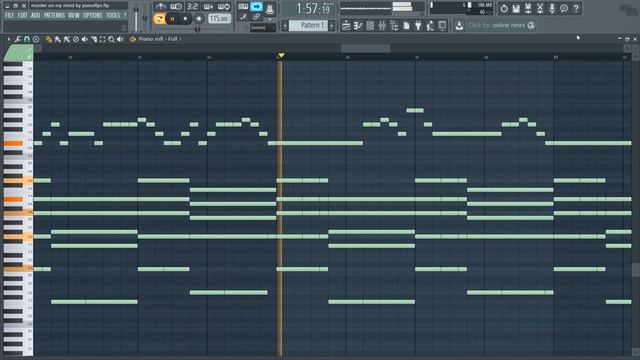Click arrow left of Pattern 1
The width and height of the screenshot is (640, 360).
point(285,26)
